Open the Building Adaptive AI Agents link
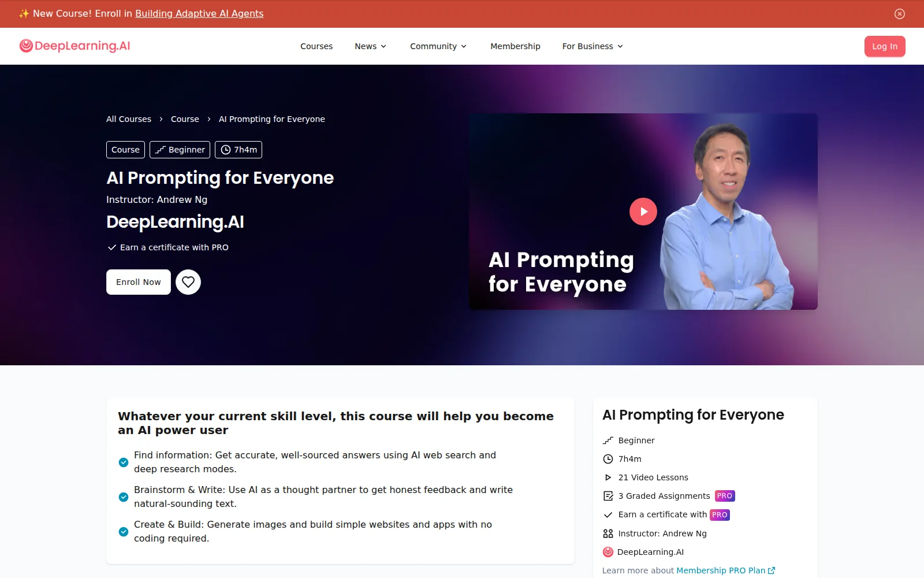 point(199,13)
